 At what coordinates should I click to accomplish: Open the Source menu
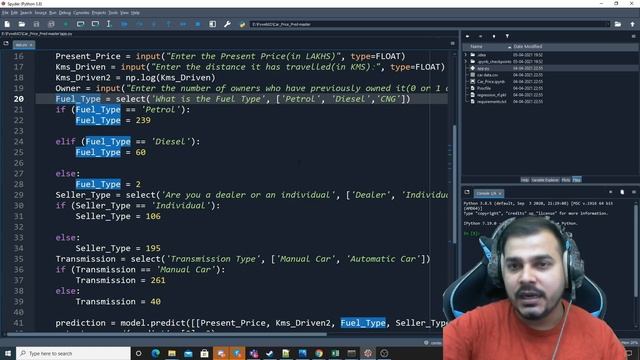[40, 13]
